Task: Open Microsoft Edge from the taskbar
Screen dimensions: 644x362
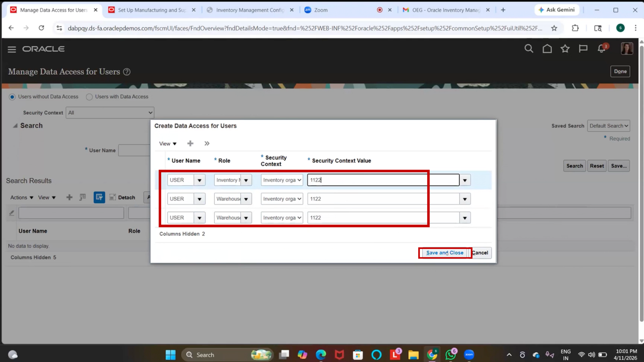Action: (x=321, y=355)
